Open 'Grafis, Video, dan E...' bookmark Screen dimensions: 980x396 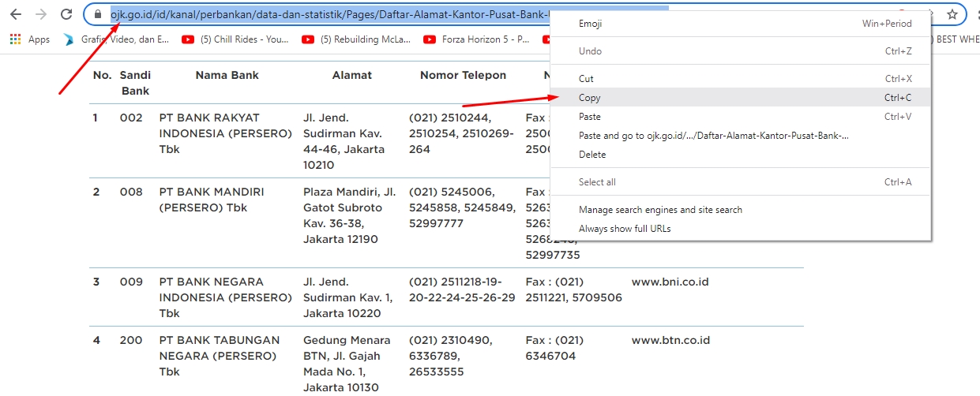[x=116, y=39]
